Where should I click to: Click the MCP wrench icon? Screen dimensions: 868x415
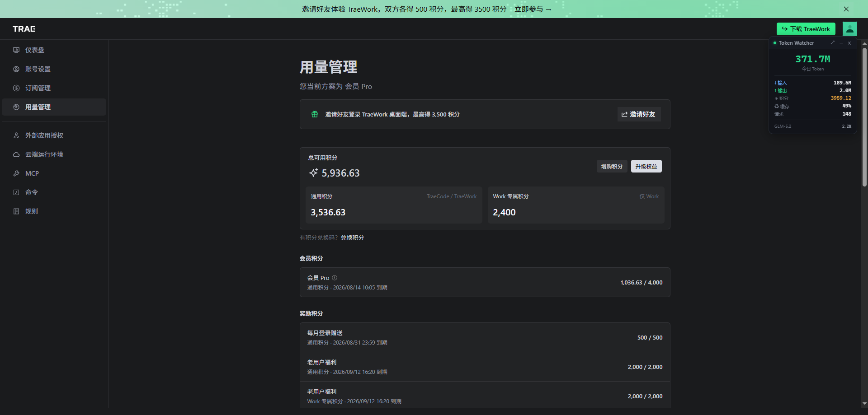16,173
